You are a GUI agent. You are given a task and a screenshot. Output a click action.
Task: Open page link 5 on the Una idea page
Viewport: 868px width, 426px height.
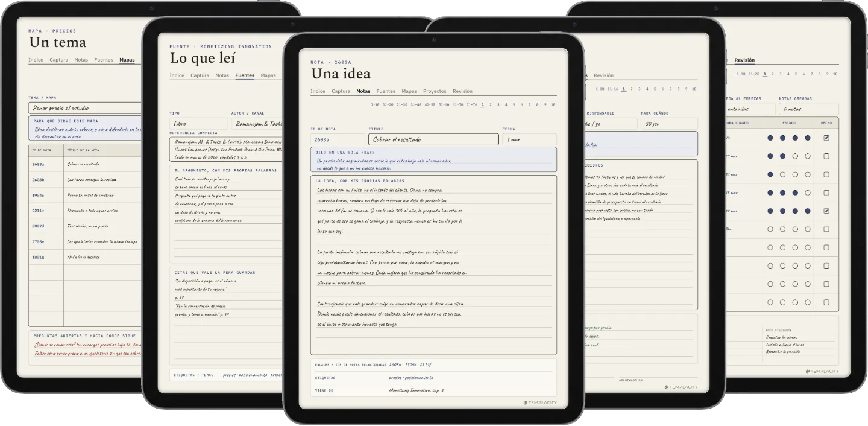(514, 104)
